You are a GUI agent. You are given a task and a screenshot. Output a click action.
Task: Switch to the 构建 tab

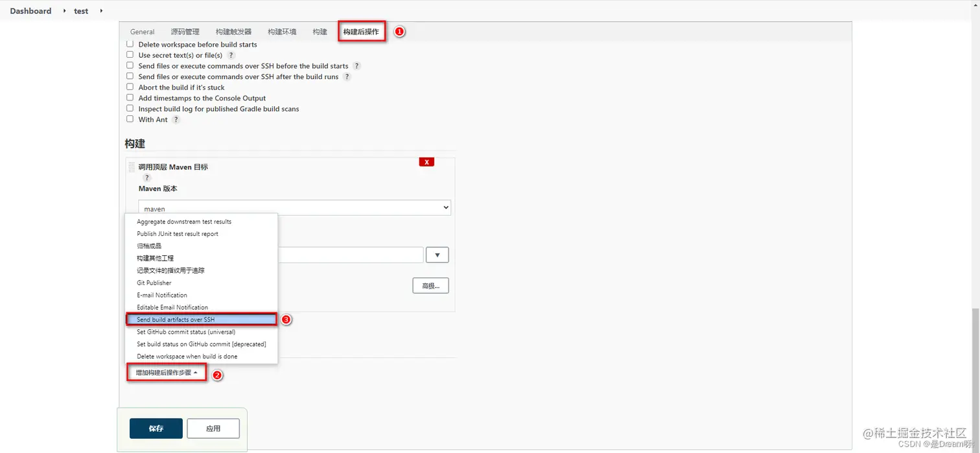[x=320, y=32]
